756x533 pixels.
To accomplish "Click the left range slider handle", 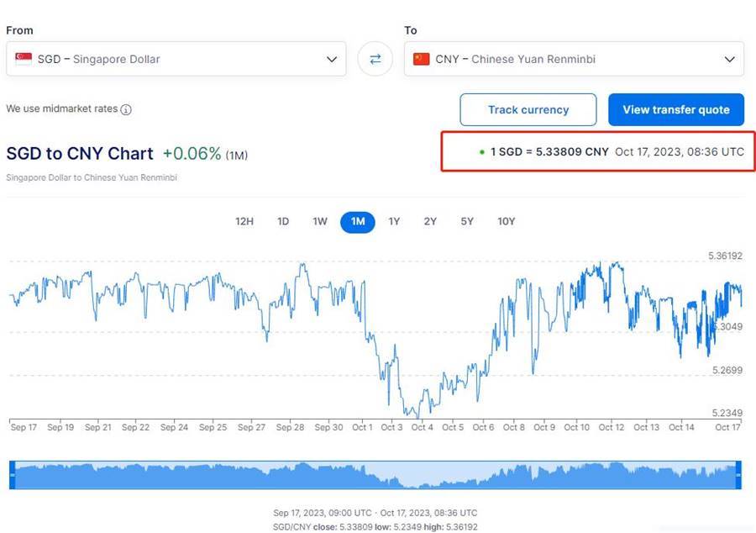I will point(13,475).
